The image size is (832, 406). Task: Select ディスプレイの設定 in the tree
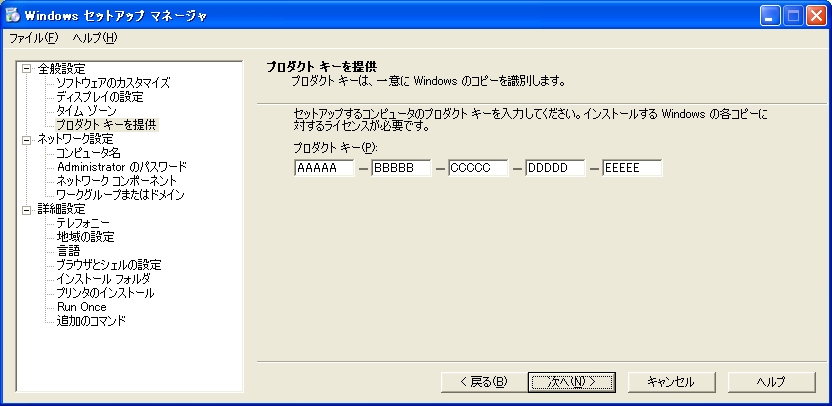(x=100, y=97)
